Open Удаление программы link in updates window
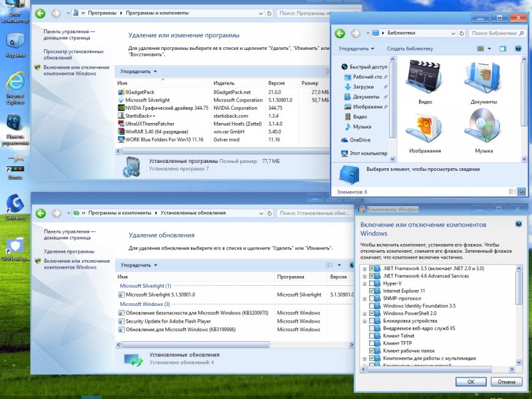532x399 pixels. tap(69, 251)
